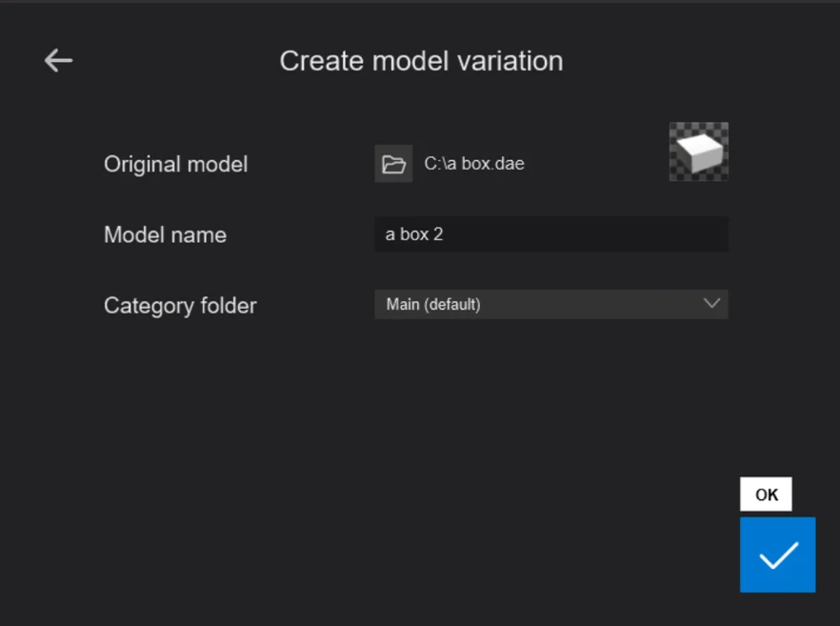
Task: Select the "Main (default)" text in combo box
Action: click(433, 305)
